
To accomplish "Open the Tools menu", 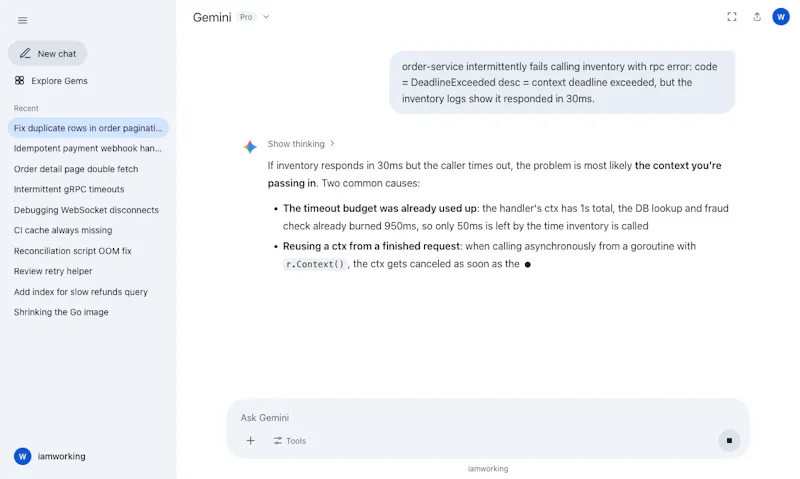I will tap(289, 441).
